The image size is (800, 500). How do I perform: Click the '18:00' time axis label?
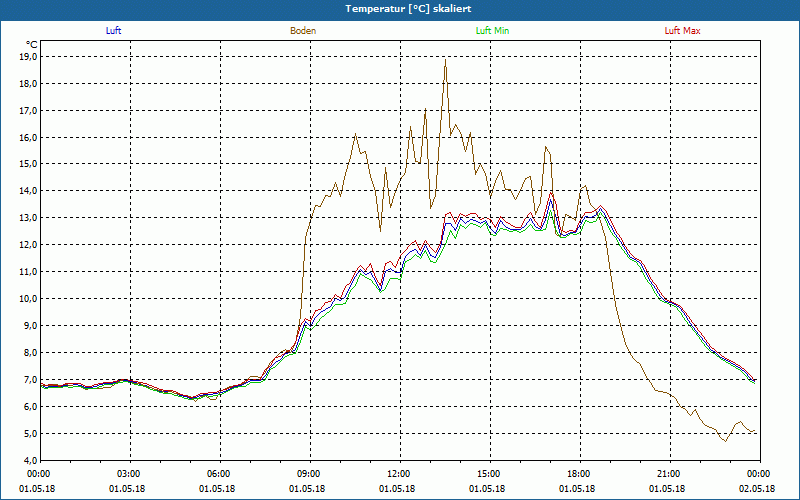point(580,474)
